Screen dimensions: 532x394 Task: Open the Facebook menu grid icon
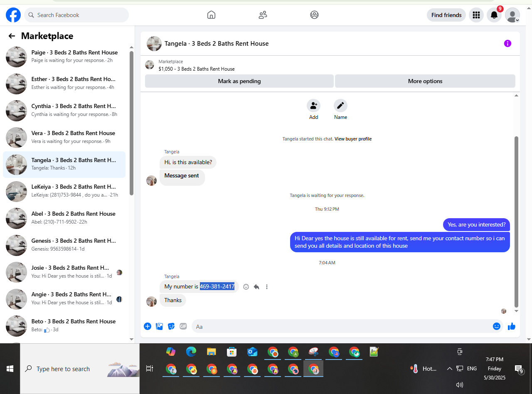476,15
